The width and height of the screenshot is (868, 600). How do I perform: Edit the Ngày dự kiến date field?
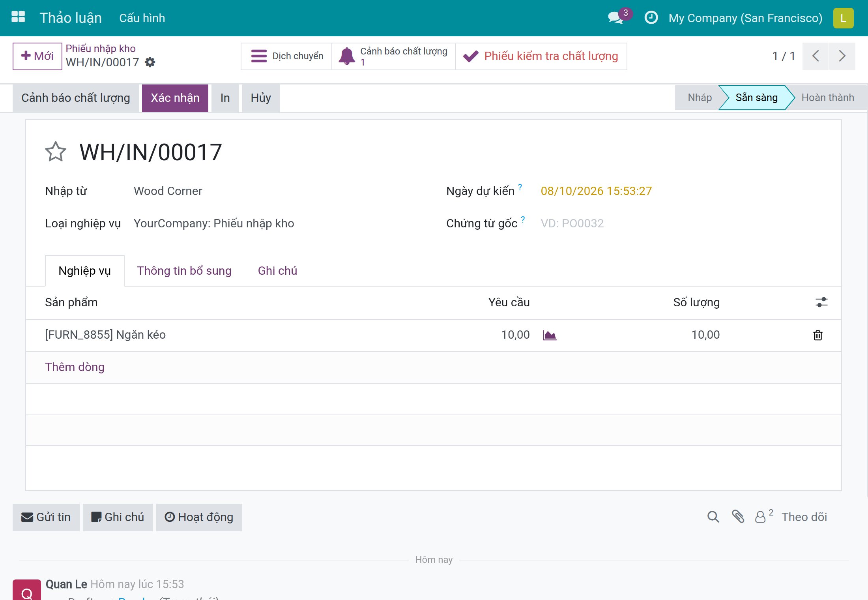tap(681, 191)
